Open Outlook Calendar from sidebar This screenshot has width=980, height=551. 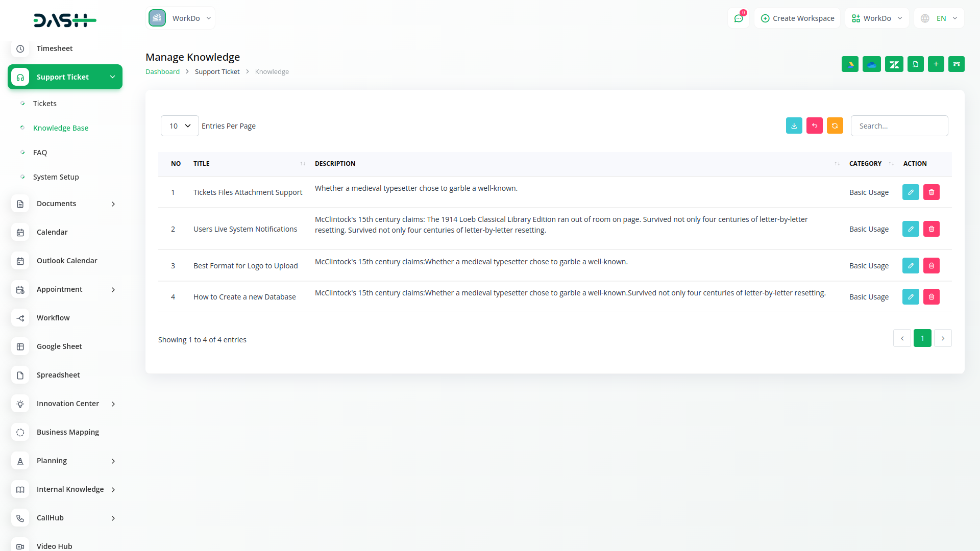pos(67,261)
